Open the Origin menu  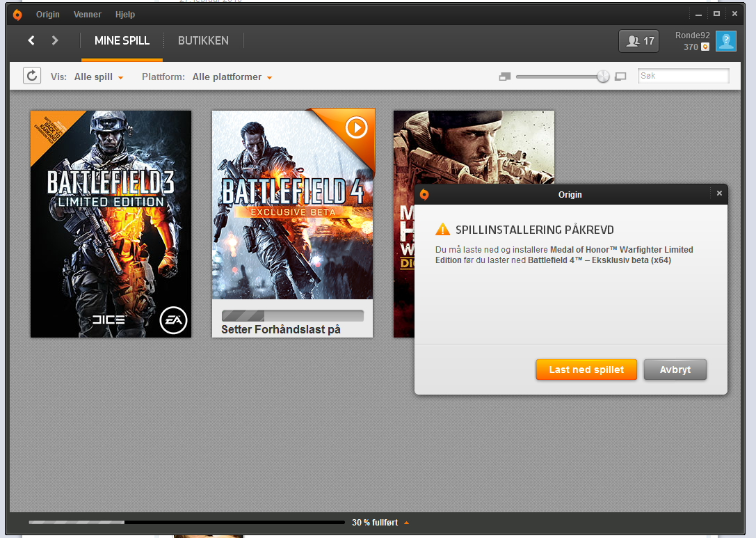coord(48,15)
